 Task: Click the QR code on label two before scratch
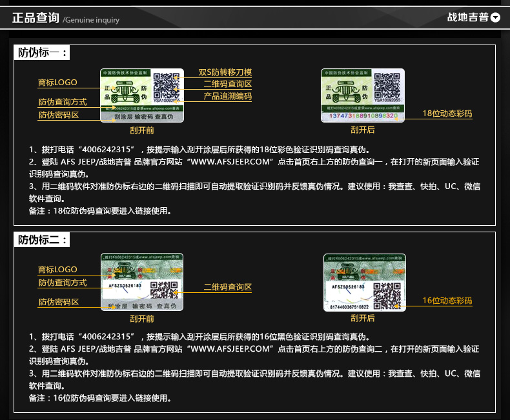(x=164, y=290)
